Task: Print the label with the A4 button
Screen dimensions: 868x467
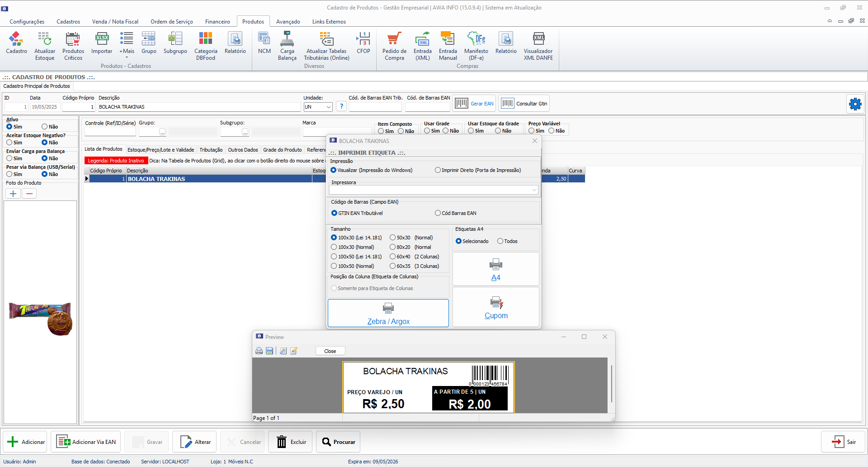Action: pos(496,269)
